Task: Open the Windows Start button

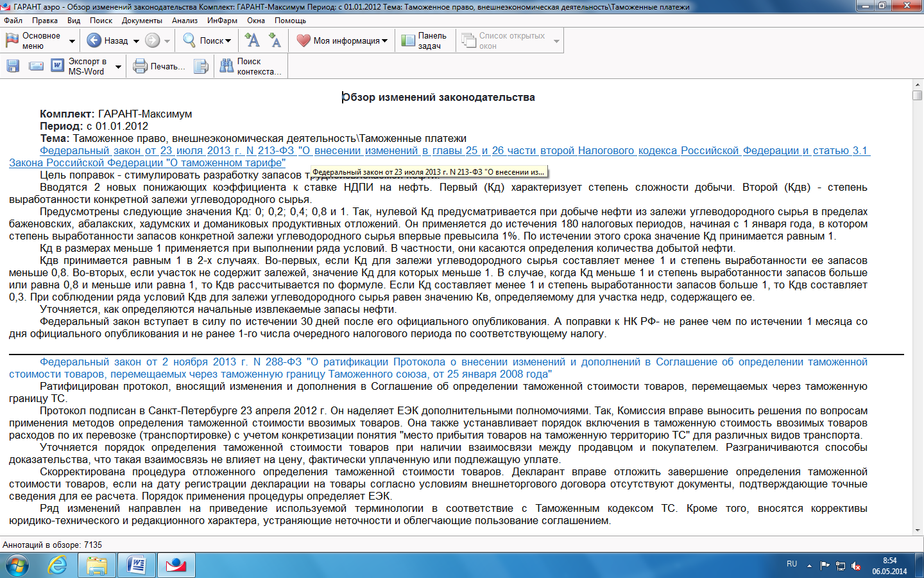Action: [17, 566]
